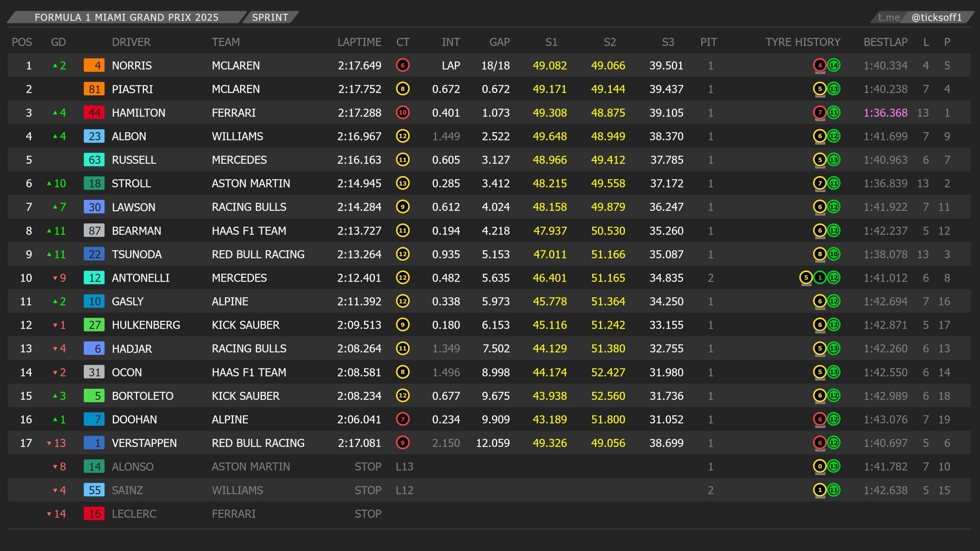Click Norris's laps counter 18/18
This screenshot has height=551, width=980.
tap(495, 65)
